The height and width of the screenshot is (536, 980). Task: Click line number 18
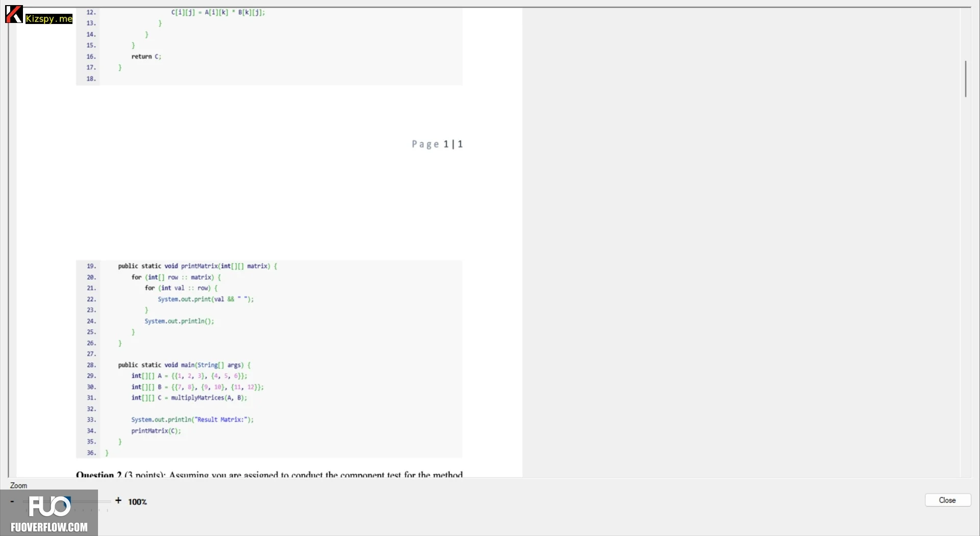click(91, 79)
